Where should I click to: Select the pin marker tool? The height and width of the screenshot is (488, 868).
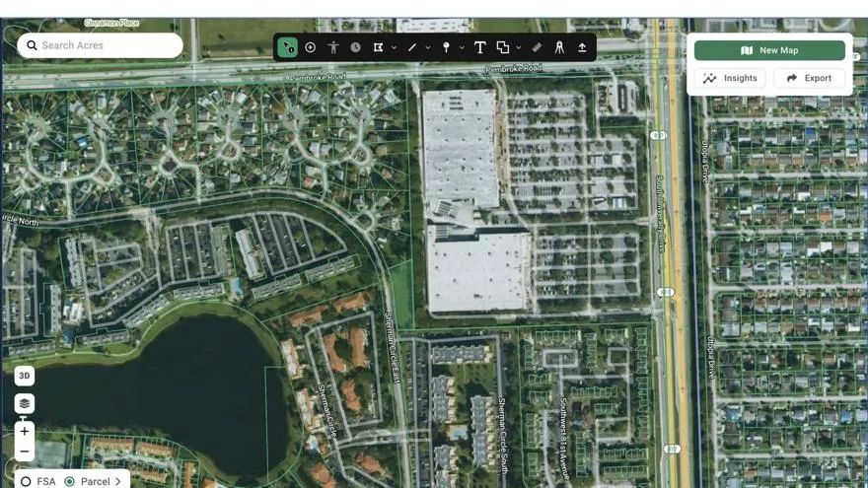[x=446, y=47]
